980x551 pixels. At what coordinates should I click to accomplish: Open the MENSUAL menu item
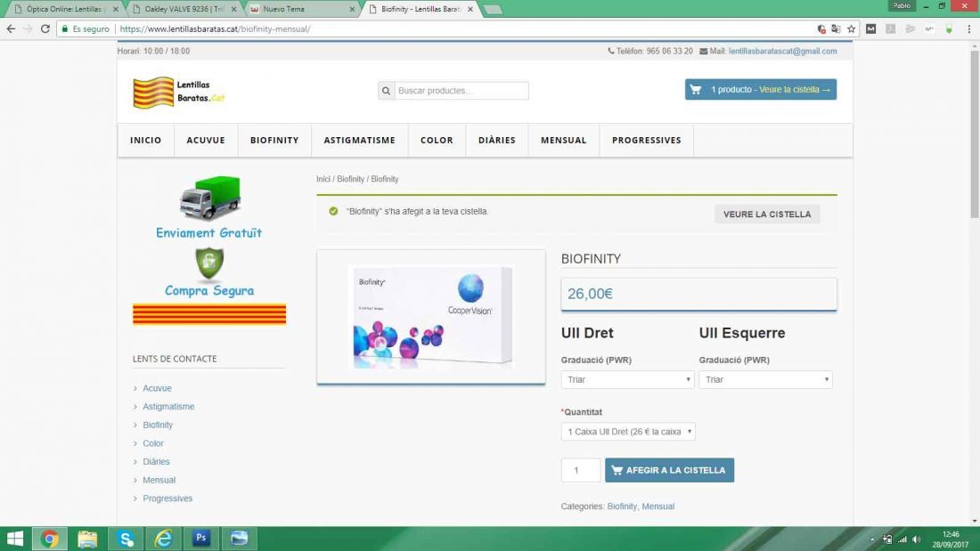click(564, 140)
